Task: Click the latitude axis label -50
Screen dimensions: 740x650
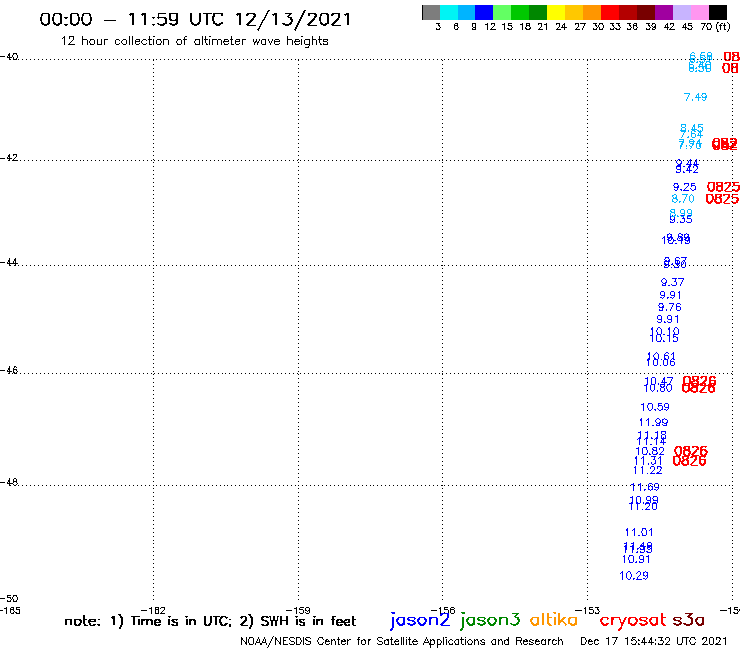Action: point(9,599)
